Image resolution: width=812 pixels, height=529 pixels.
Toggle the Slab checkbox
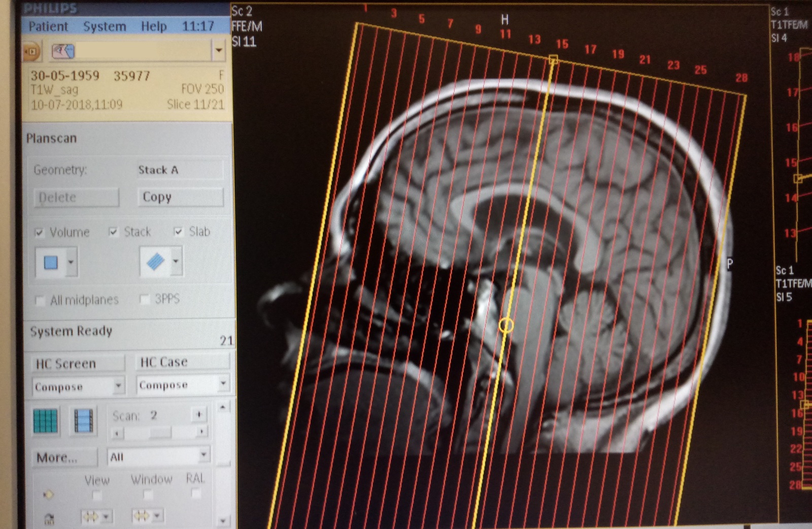[x=178, y=231]
